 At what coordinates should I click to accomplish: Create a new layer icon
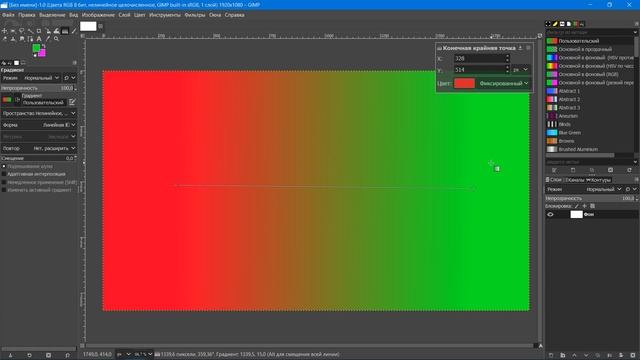click(x=551, y=356)
